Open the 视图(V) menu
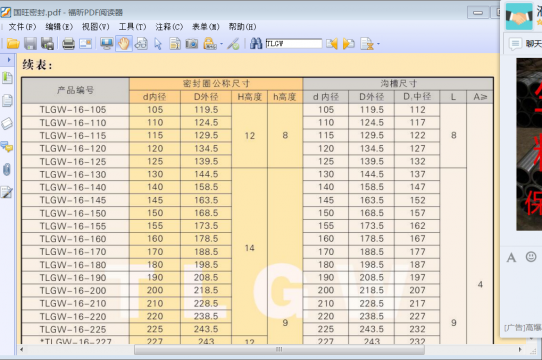 tap(96, 27)
